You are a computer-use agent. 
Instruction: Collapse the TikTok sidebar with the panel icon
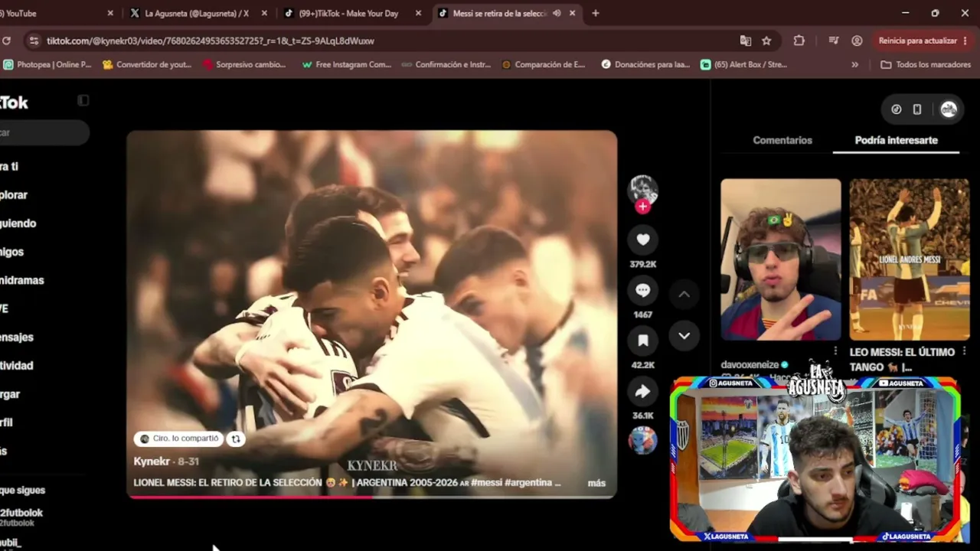83,100
